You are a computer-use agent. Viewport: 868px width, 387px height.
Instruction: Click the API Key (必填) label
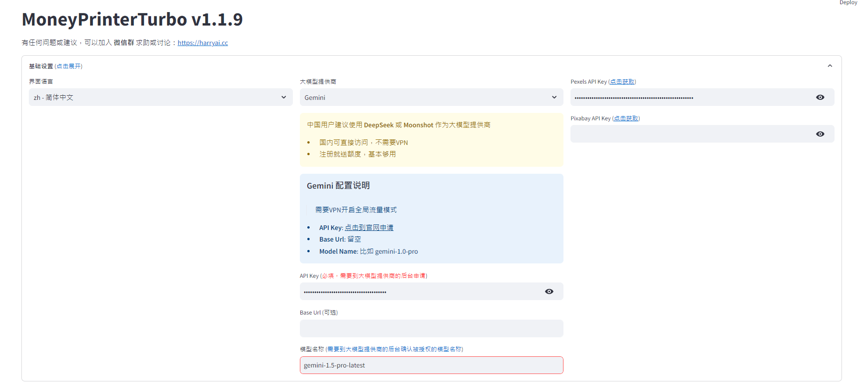point(364,276)
